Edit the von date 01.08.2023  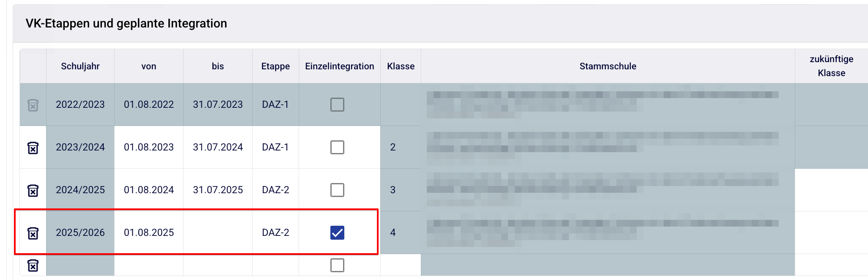click(148, 147)
